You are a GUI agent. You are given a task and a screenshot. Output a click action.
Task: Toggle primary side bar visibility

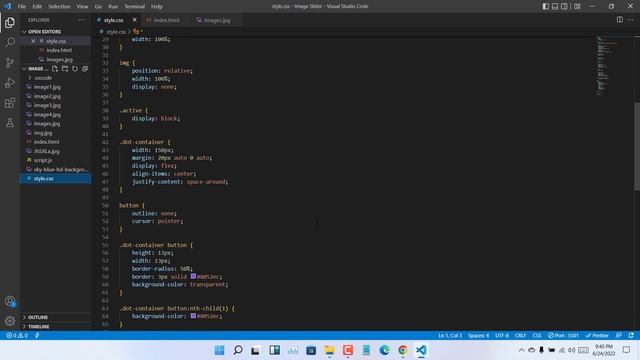pyautogui.click(x=545, y=6)
